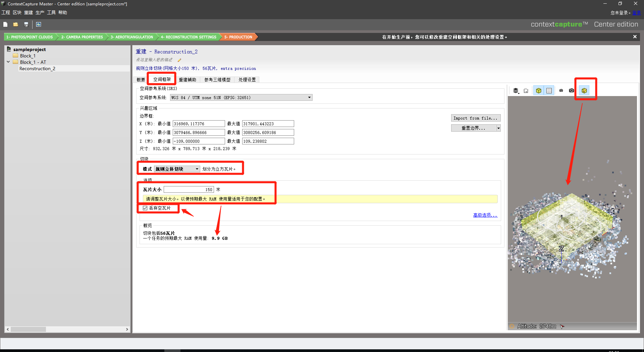Viewport: 644px width, 352px height.
Task: Click the new project icon
Action: [5, 25]
